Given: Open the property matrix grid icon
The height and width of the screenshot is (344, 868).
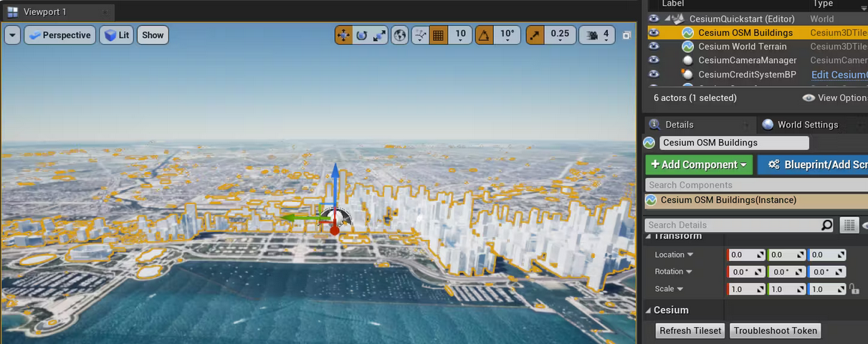Looking at the screenshot, I should coord(849,225).
